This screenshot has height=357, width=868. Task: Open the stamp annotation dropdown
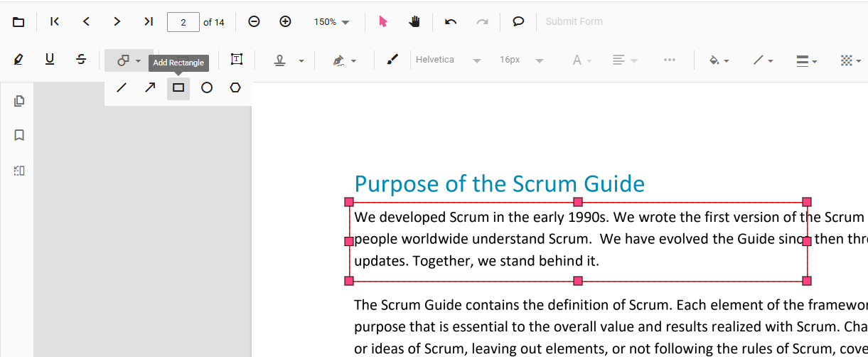coord(289,60)
